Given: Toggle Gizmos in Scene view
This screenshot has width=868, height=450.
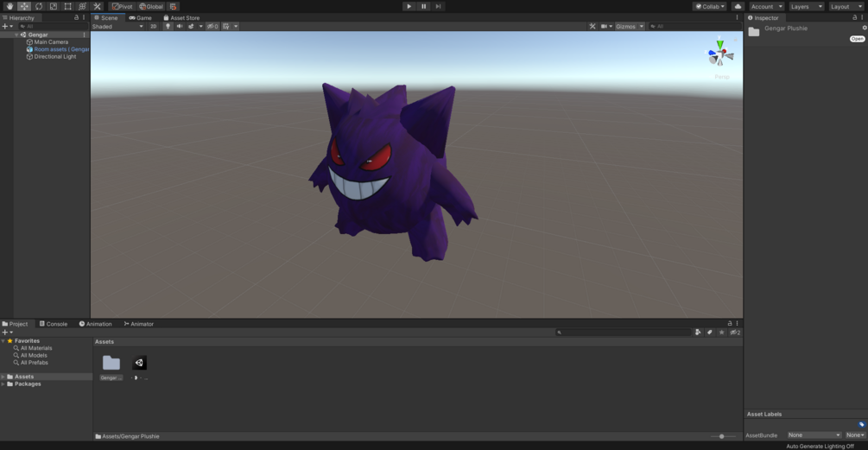Looking at the screenshot, I should click(626, 26).
